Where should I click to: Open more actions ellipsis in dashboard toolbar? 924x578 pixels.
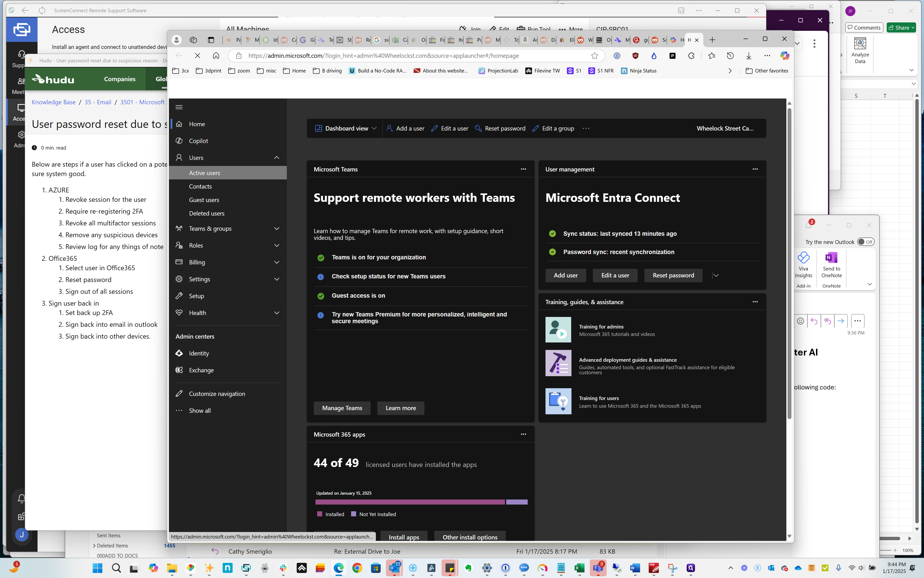click(x=586, y=128)
